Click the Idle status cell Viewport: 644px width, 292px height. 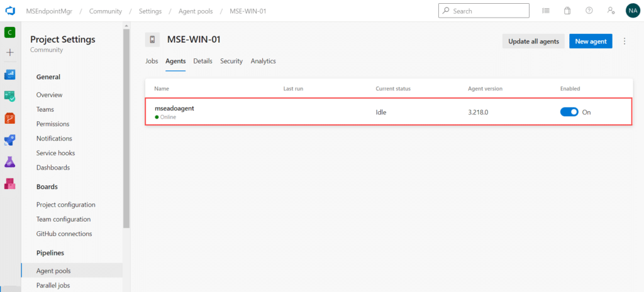(x=380, y=112)
